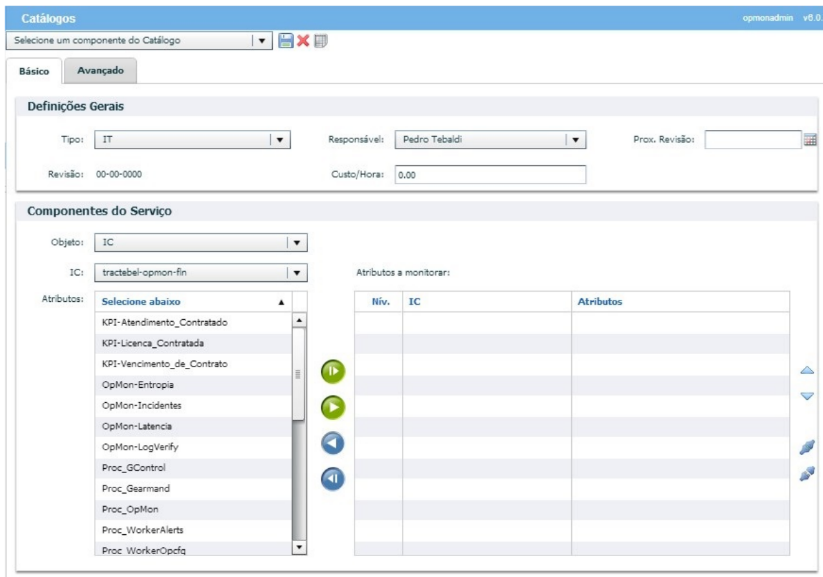Open the Responsável dropdown with Pedro Tebaldi
The width and height of the screenshot is (823, 577).
pyautogui.click(x=575, y=141)
